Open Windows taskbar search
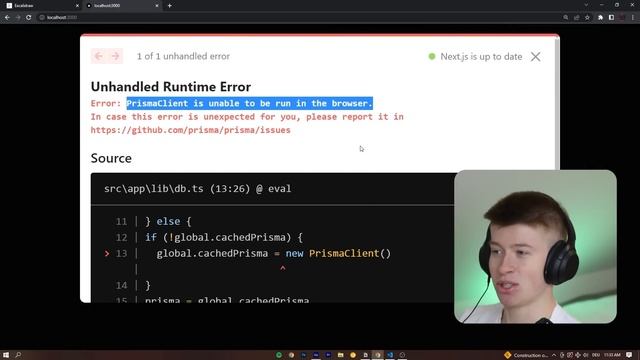640x360 pixels. click(18, 355)
